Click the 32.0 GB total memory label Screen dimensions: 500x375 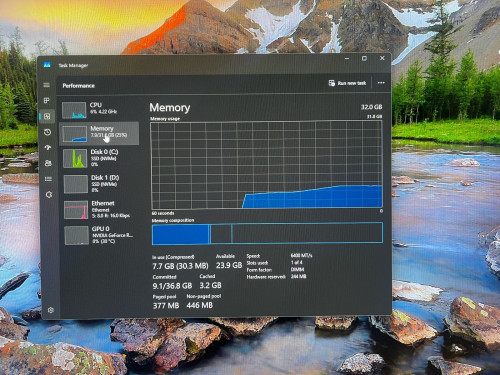tap(371, 107)
